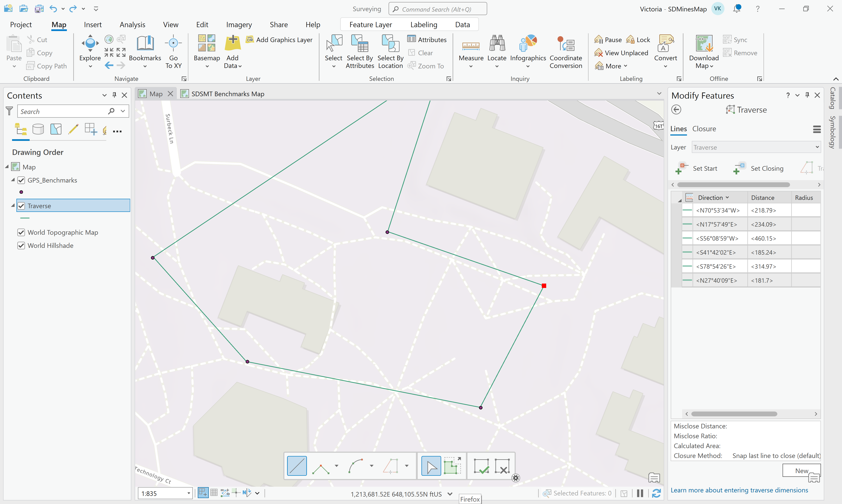Open the Imagery ribbon tab

[x=239, y=25]
